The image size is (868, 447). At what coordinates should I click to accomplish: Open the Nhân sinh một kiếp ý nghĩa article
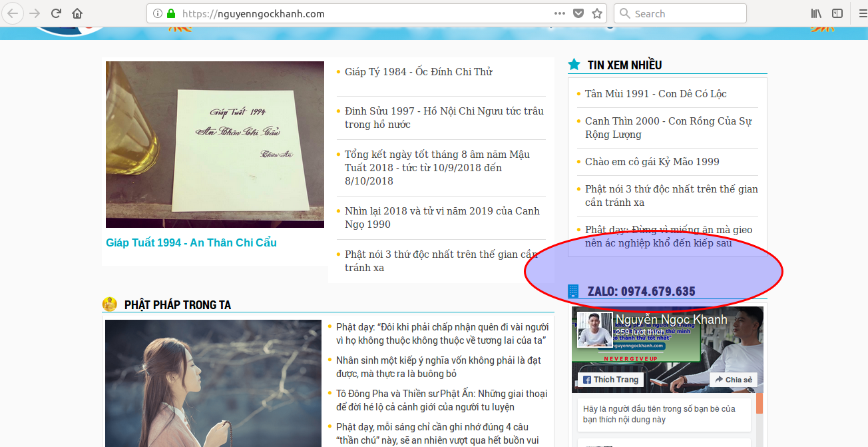[439, 367]
